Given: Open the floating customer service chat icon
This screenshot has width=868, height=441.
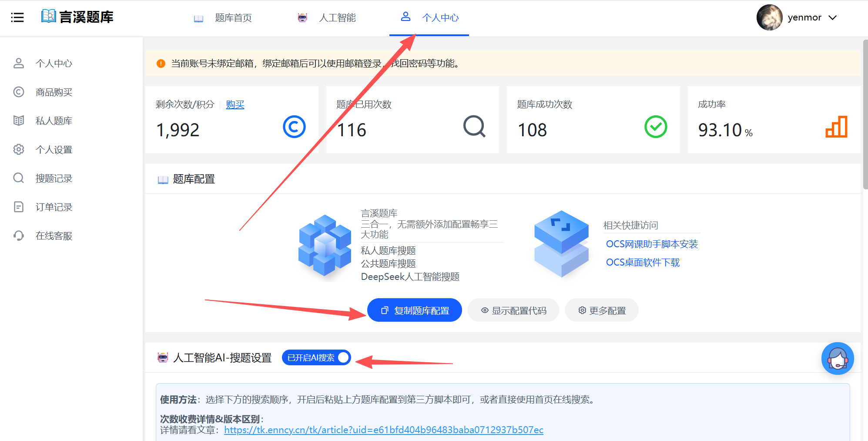Looking at the screenshot, I should click(837, 359).
